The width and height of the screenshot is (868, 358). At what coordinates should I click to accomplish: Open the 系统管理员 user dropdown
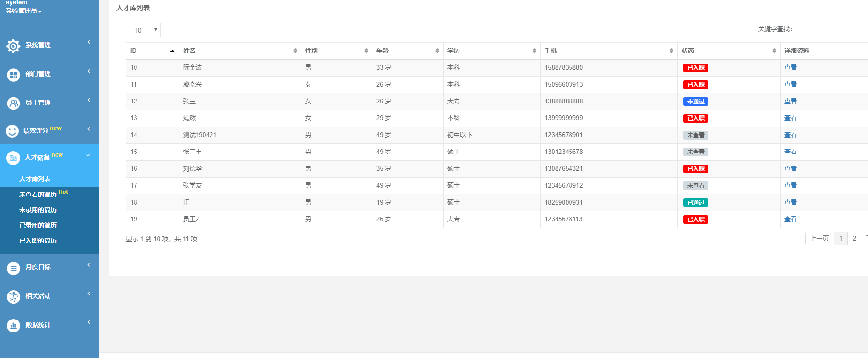pyautogui.click(x=24, y=11)
